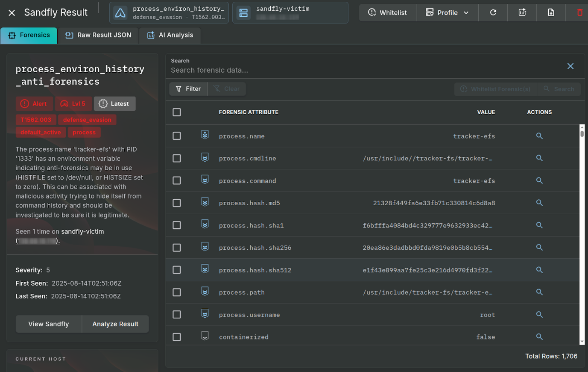This screenshot has width=588, height=372.
Task: Click the shield icon in the process.hash.sha256 row
Action: coord(205,247)
